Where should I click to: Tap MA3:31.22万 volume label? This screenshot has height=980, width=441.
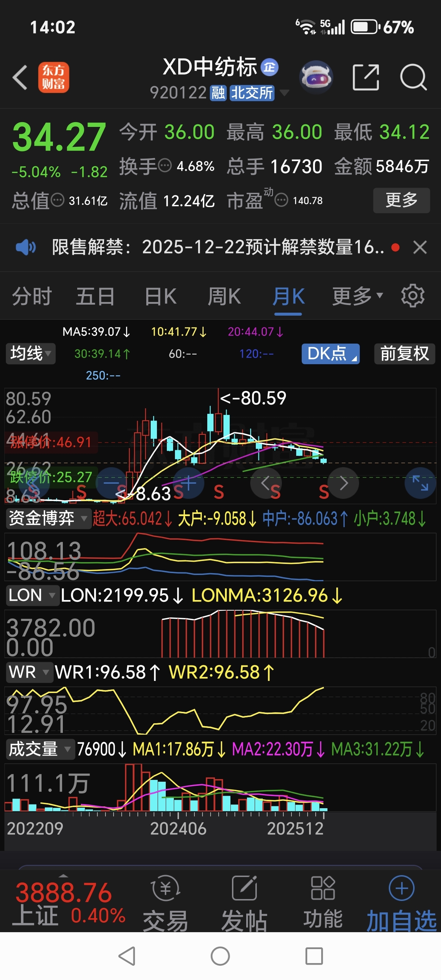378,749
